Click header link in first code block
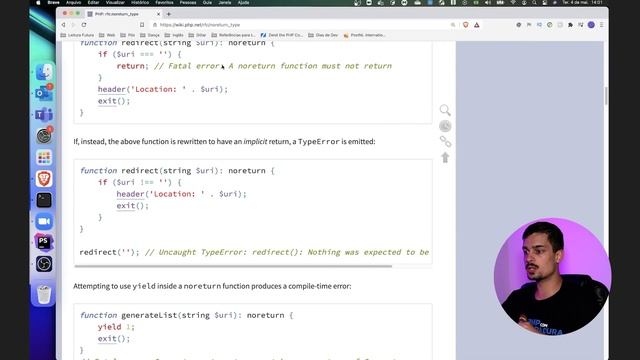 pos(111,89)
